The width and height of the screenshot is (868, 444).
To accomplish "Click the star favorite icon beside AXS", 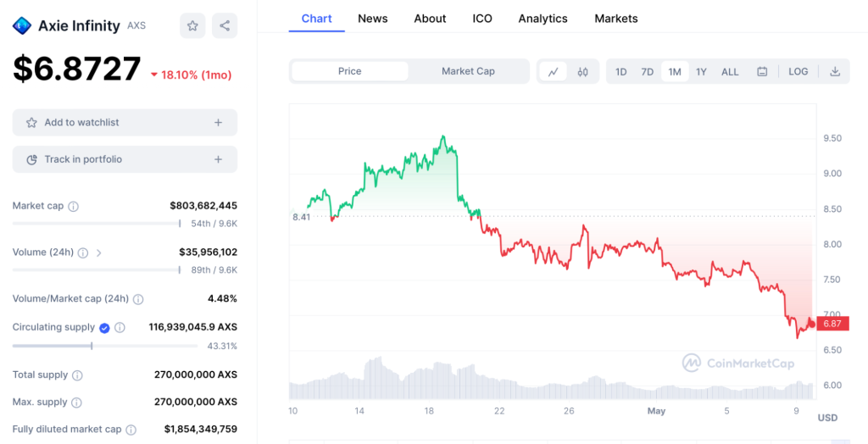I will tap(192, 25).
